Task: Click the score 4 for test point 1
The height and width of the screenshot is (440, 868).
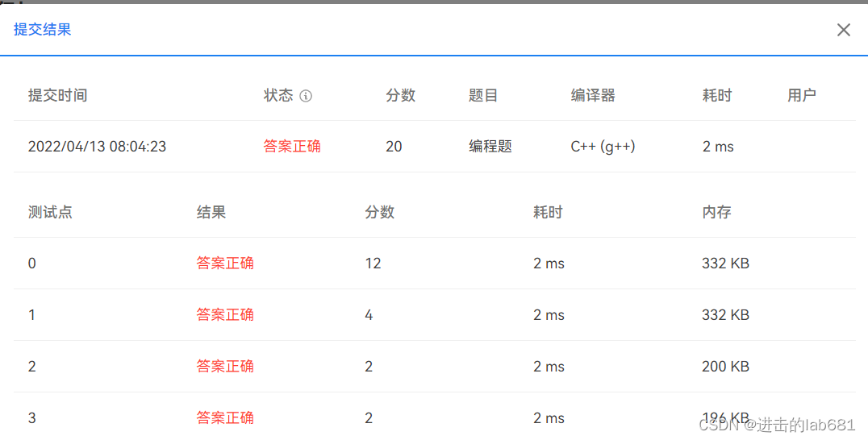Action: 369,315
